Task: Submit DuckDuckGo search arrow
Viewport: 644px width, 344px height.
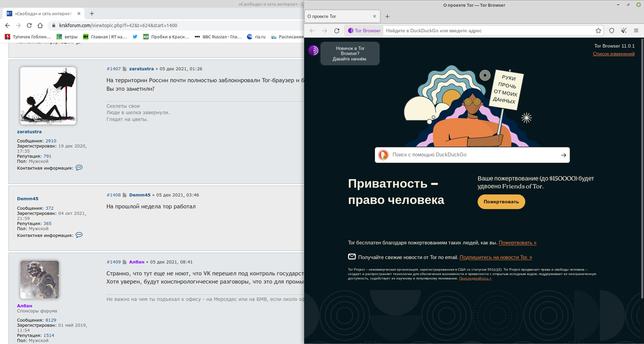Action: 563,155
